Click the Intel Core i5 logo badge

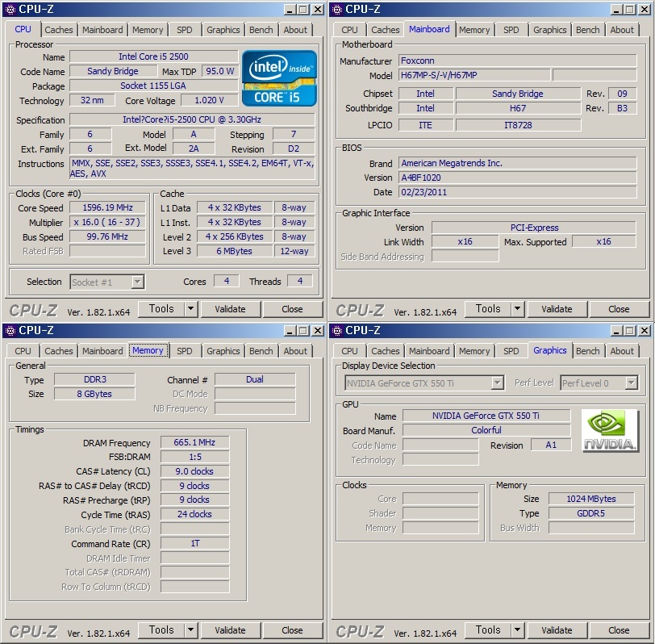(279, 78)
